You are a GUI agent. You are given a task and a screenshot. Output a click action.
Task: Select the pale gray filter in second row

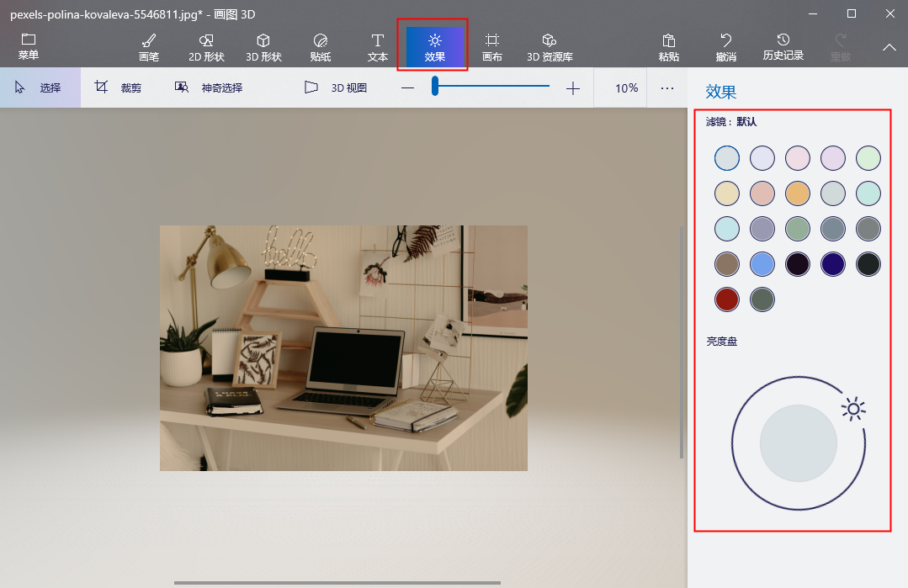(833, 193)
